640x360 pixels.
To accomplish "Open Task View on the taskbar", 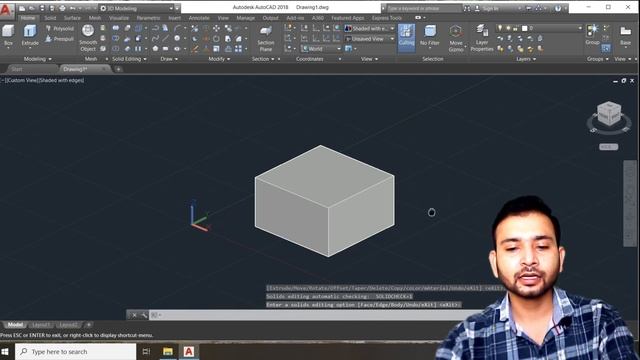I will (x=146, y=351).
